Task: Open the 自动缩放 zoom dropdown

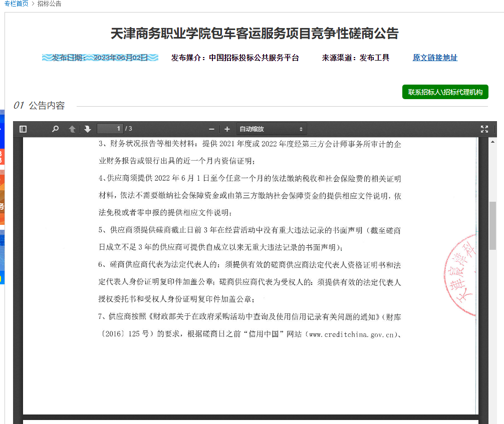Action: click(271, 129)
